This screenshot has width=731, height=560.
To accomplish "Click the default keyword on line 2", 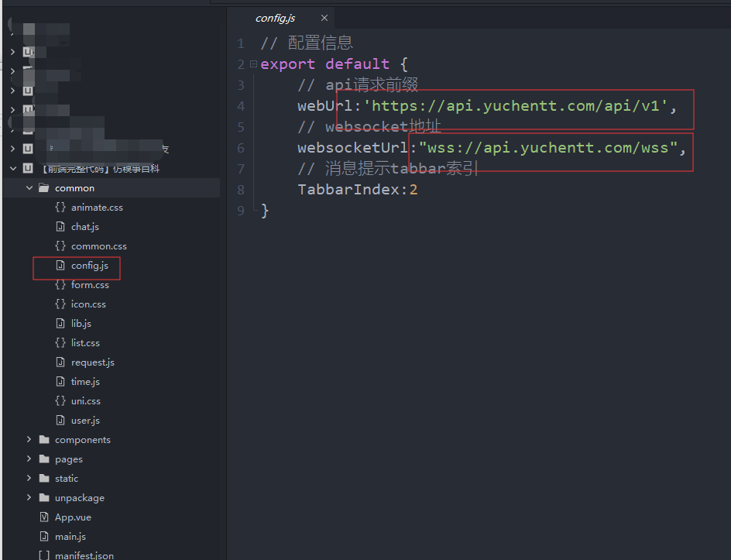I will coord(358,64).
